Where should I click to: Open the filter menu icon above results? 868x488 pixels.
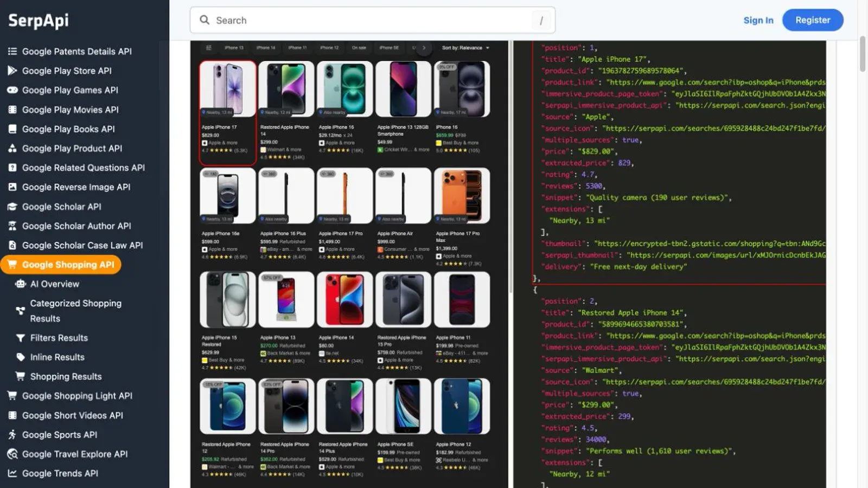[208, 48]
